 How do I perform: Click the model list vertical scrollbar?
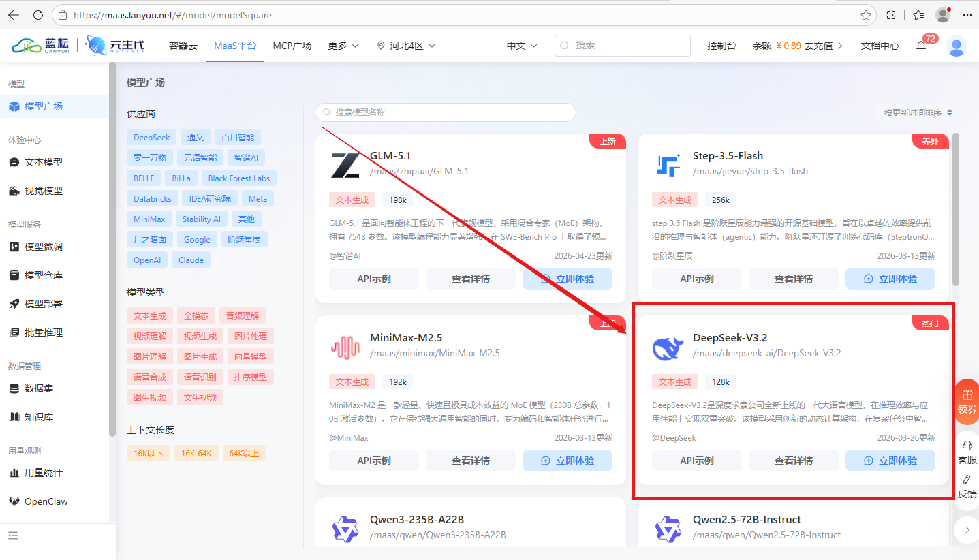[956, 209]
